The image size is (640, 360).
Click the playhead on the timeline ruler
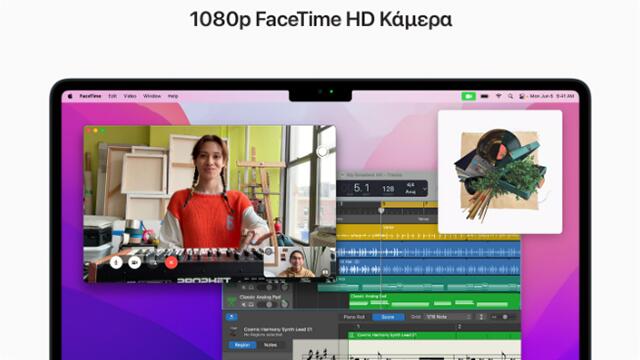click(381, 210)
